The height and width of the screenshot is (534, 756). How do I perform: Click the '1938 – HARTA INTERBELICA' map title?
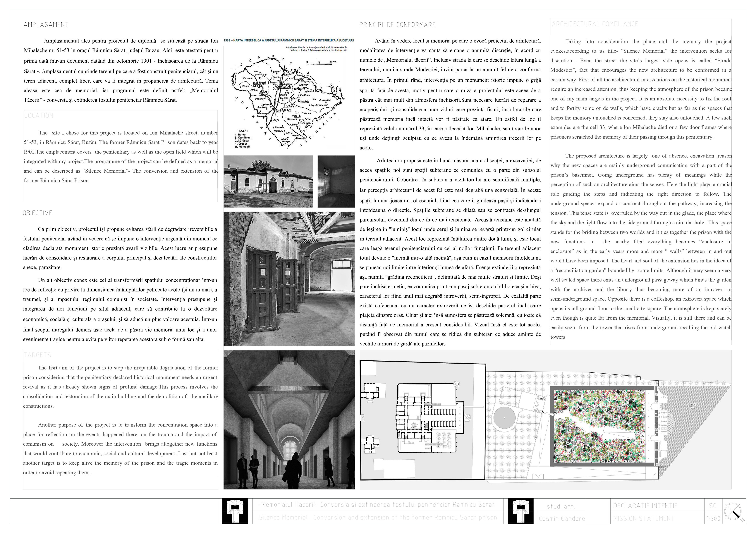point(289,40)
